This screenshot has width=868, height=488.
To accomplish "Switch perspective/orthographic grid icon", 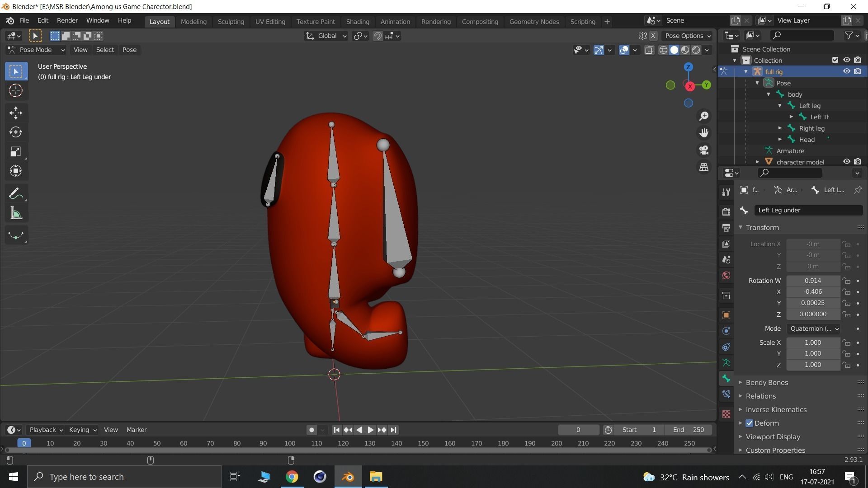I will coord(704,167).
